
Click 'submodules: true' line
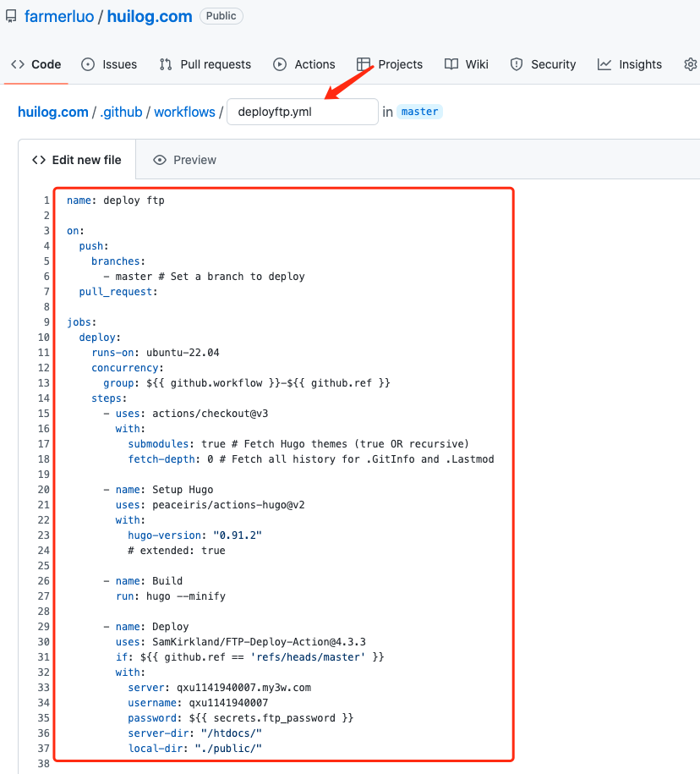pyautogui.click(x=298, y=444)
